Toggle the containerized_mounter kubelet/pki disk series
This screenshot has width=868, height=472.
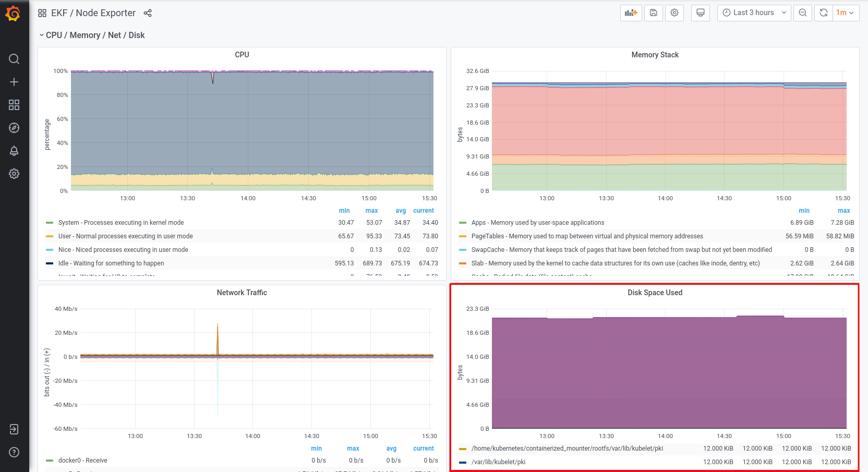567,449
